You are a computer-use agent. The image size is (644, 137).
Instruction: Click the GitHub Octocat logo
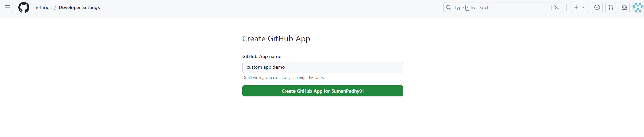coord(24,7)
